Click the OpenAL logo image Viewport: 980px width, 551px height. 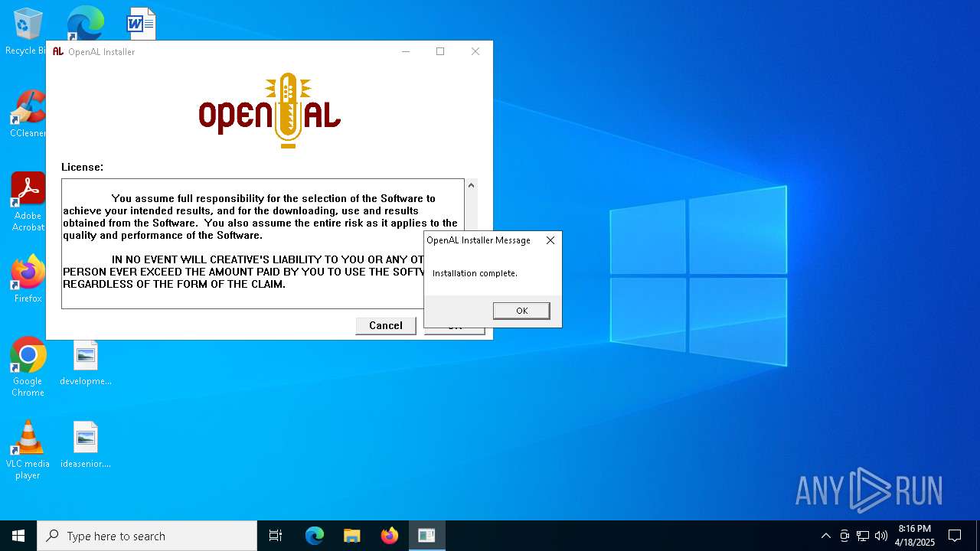point(269,111)
